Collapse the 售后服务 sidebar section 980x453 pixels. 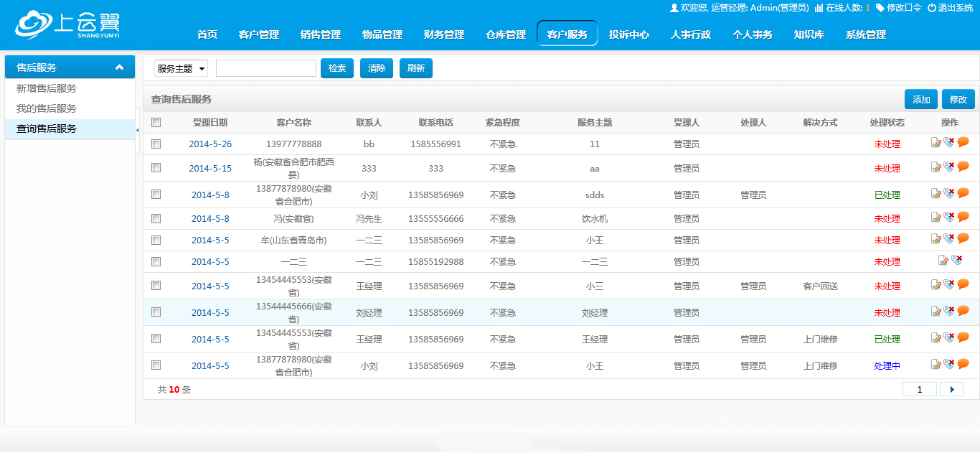click(119, 67)
